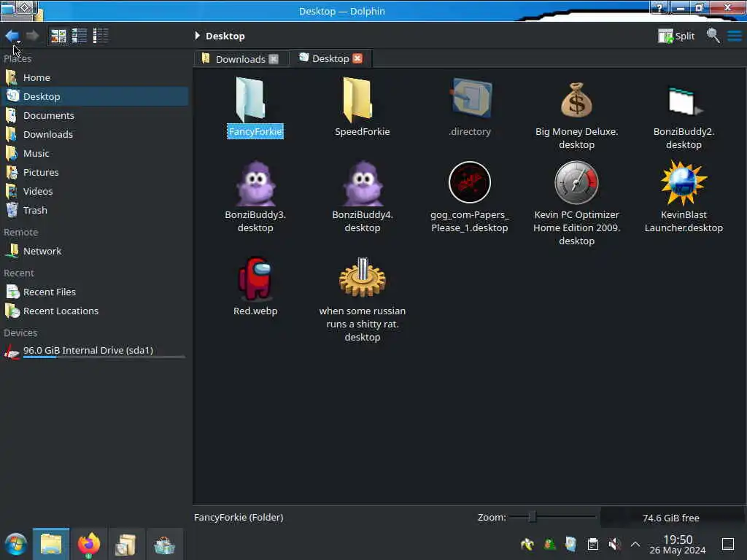The width and height of the screenshot is (747, 560).
Task: Click the SpeedForkie file name label
Action: 363,131
